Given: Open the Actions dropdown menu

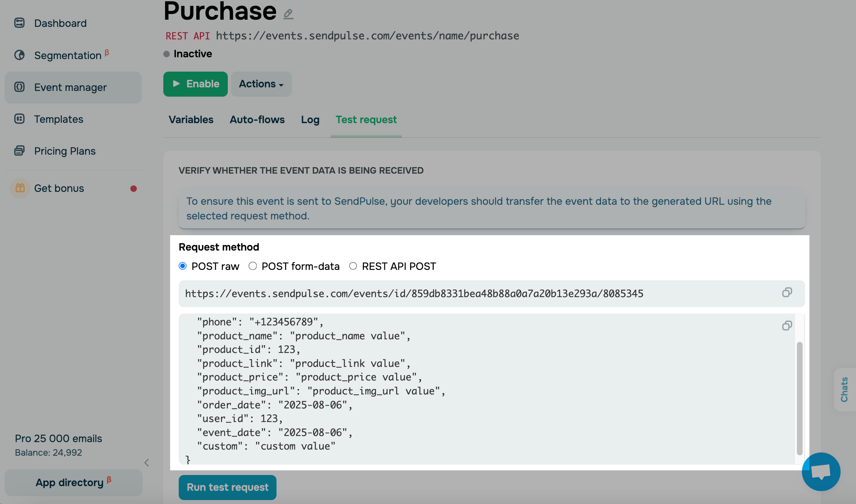Looking at the screenshot, I should tap(261, 84).
